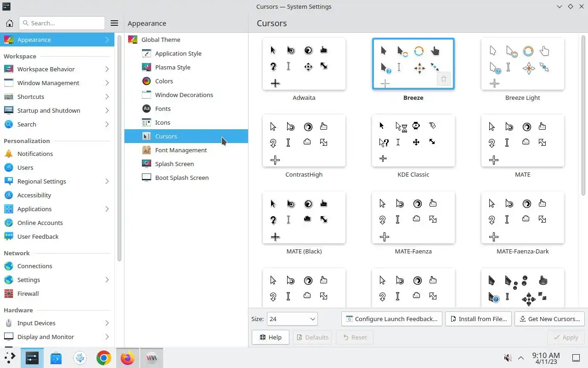
Task: Click the home icon in the sidebar header
Action: pos(9,23)
